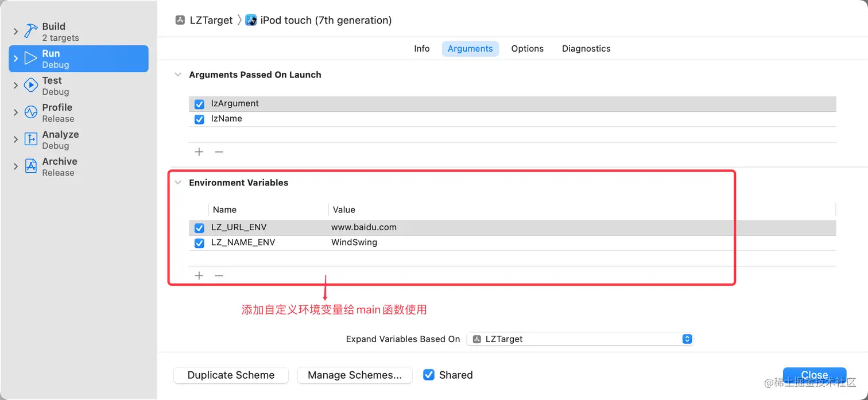Switch to the Options tab
This screenshot has width=868, height=400.
click(528, 49)
